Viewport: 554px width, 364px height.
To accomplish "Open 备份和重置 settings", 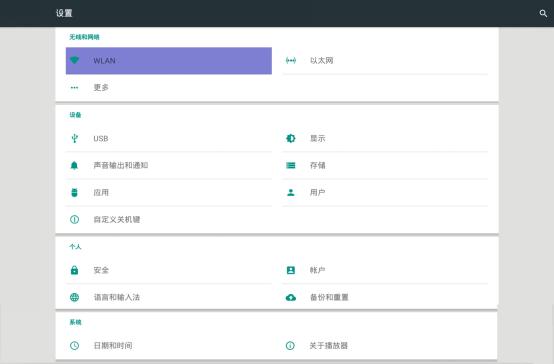I will [385, 297].
